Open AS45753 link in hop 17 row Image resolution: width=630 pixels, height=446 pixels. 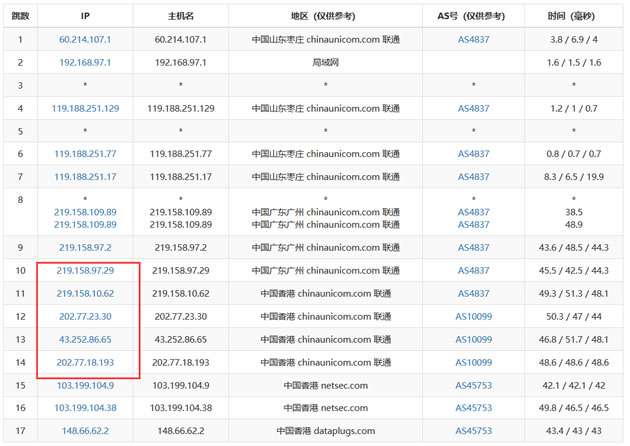click(x=474, y=431)
